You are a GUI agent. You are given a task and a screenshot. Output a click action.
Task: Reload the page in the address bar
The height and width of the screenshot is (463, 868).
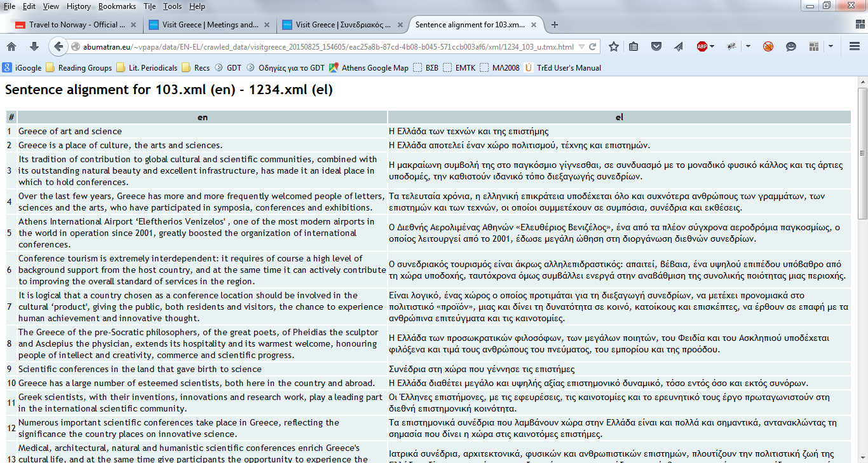(593, 46)
